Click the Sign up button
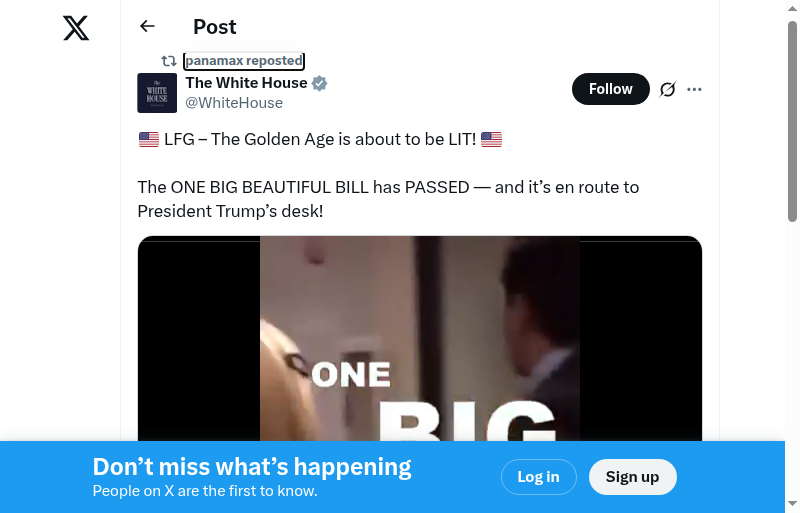This screenshot has height=513, width=800. pos(633,477)
